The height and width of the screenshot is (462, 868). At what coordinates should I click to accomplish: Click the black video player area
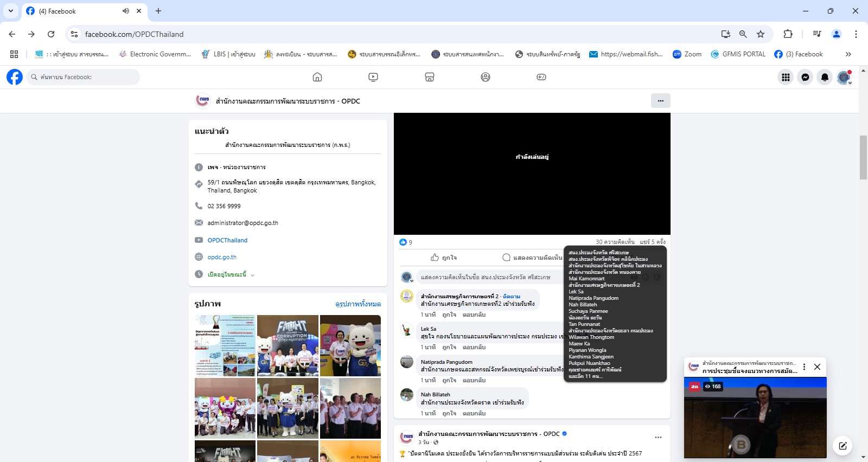point(532,174)
